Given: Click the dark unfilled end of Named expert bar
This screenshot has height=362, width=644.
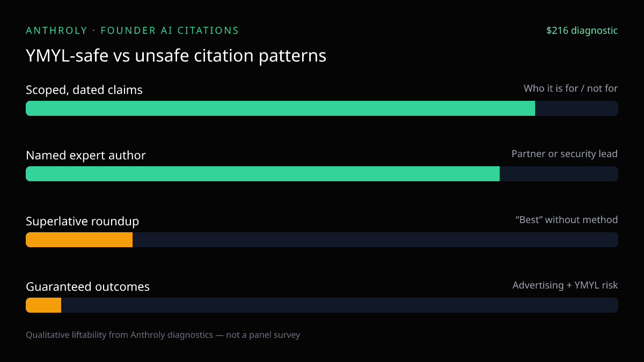Looking at the screenshot, I should tap(559, 174).
